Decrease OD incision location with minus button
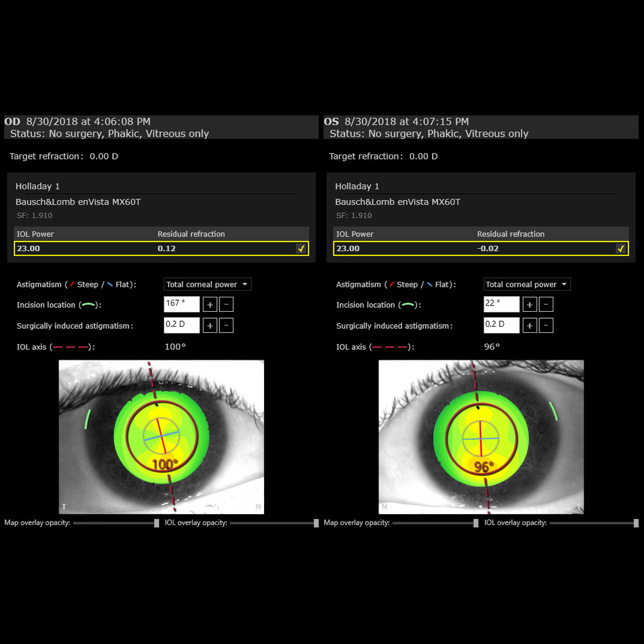 pos(226,305)
